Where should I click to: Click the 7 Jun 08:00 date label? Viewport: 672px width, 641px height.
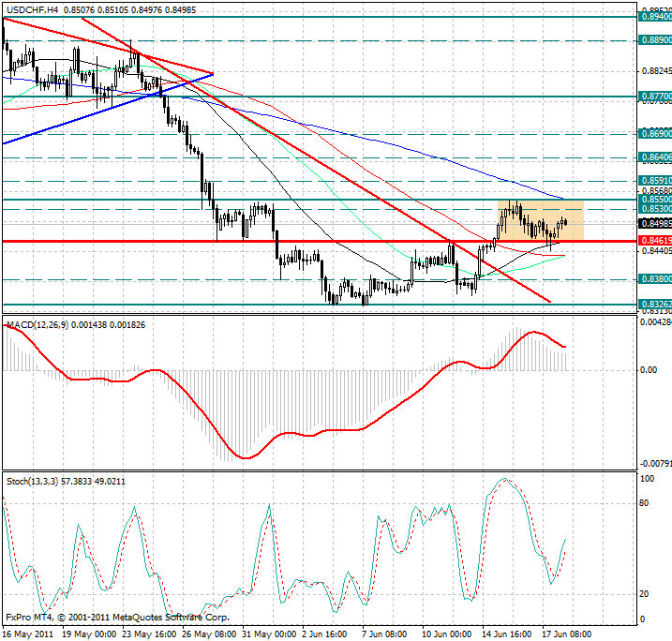coord(384,634)
